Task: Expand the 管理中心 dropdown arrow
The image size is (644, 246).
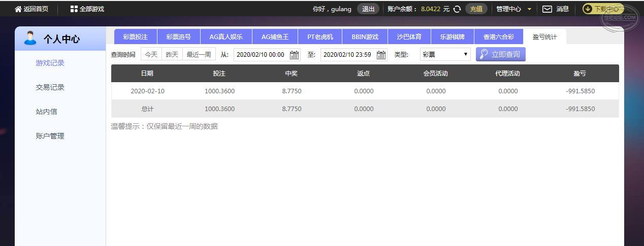Action: (x=530, y=9)
